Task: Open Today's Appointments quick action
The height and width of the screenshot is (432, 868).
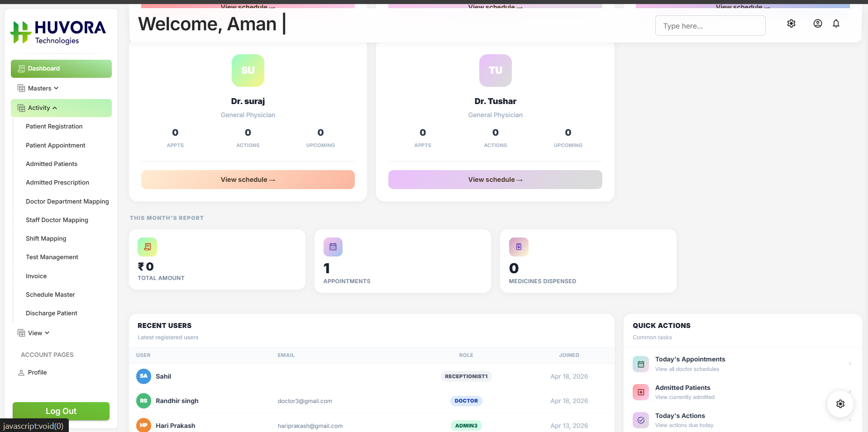Action: pos(742,364)
